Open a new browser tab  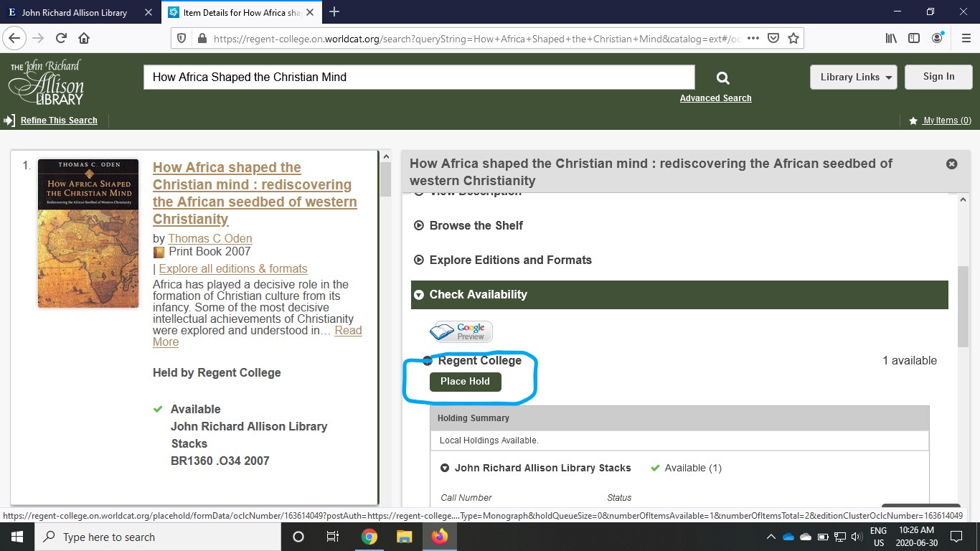(x=334, y=12)
